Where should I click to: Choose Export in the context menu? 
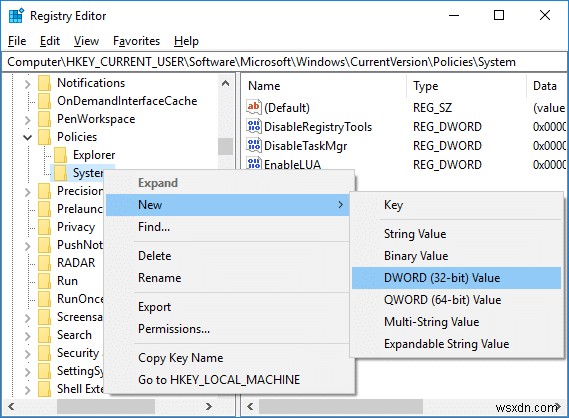(227, 307)
